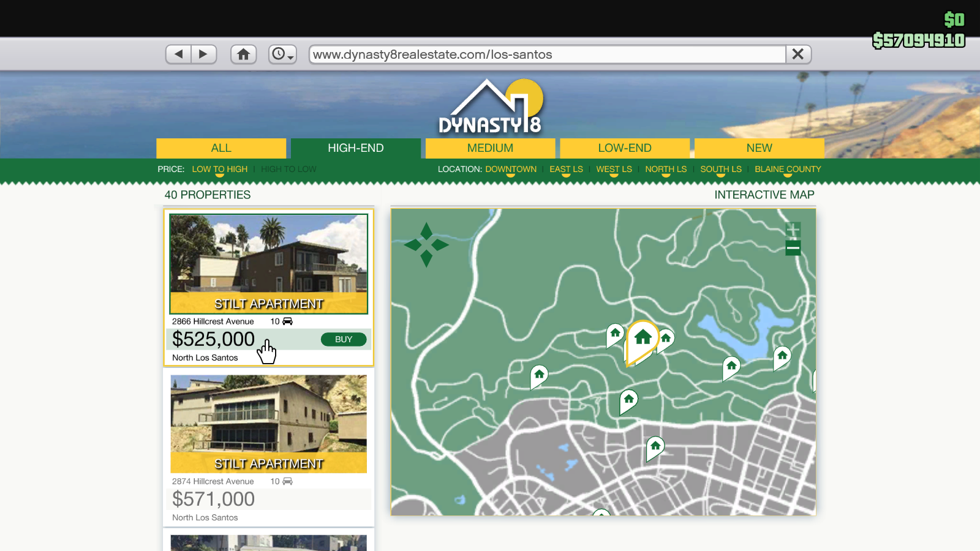Select the house marker left of highlighted pin
980x551 pixels.
point(615,334)
